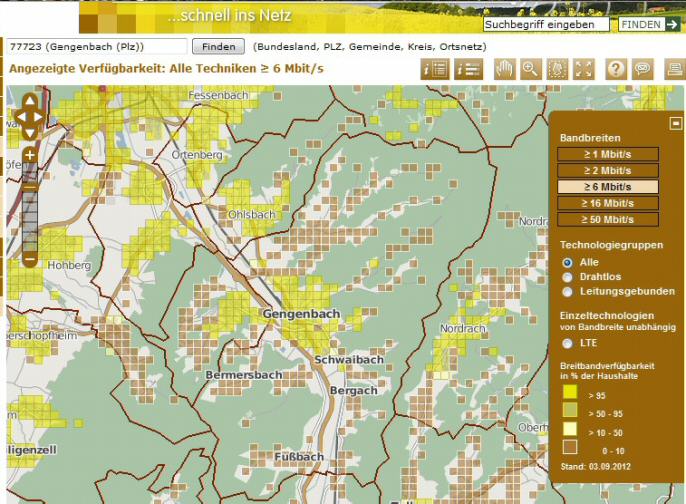This screenshot has width=686, height=504.
Task: Choose the Leitungsgebunden radio option
Action: click(x=568, y=292)
